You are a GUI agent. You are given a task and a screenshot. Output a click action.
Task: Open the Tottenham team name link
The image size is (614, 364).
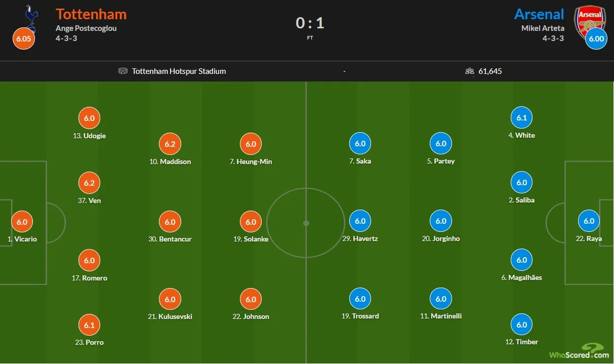tap(91, 14)
